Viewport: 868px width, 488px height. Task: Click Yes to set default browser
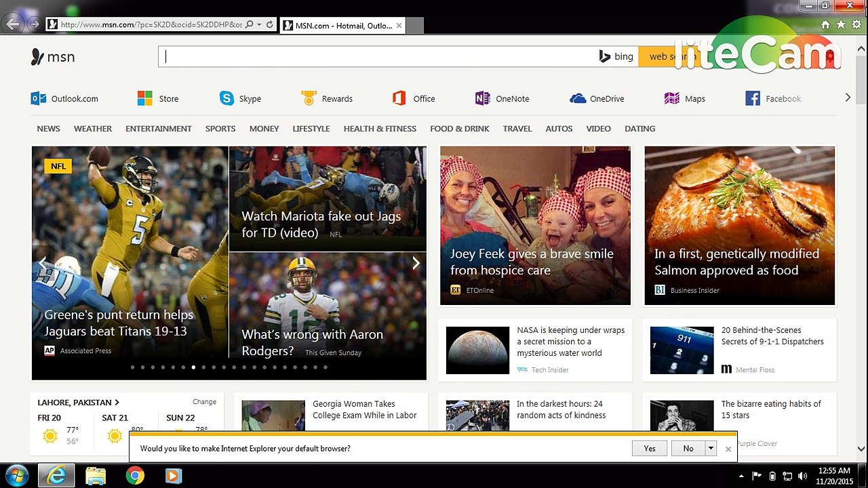(x=650, y=449)
